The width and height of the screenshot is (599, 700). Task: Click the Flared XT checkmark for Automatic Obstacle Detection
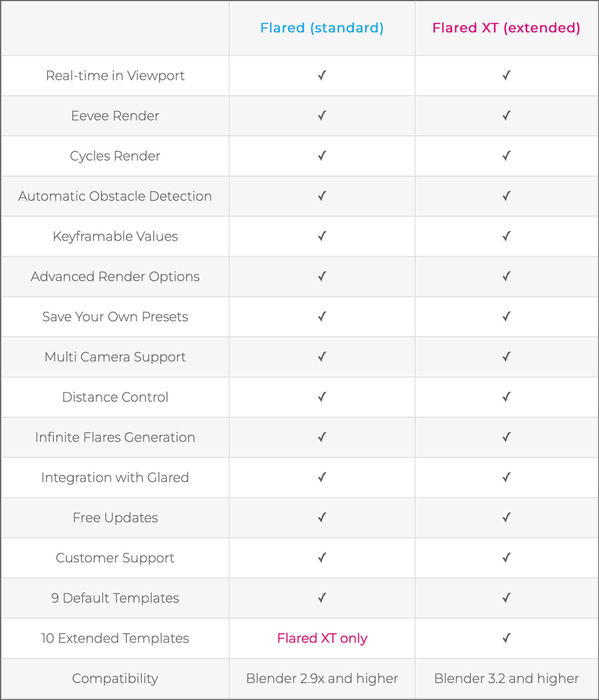[x=506, y=196]
